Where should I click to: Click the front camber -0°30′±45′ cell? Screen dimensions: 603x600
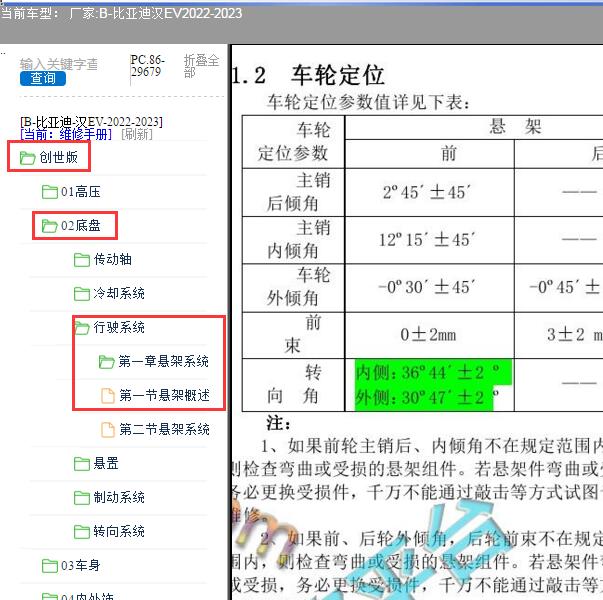click(x=430, y=288)
